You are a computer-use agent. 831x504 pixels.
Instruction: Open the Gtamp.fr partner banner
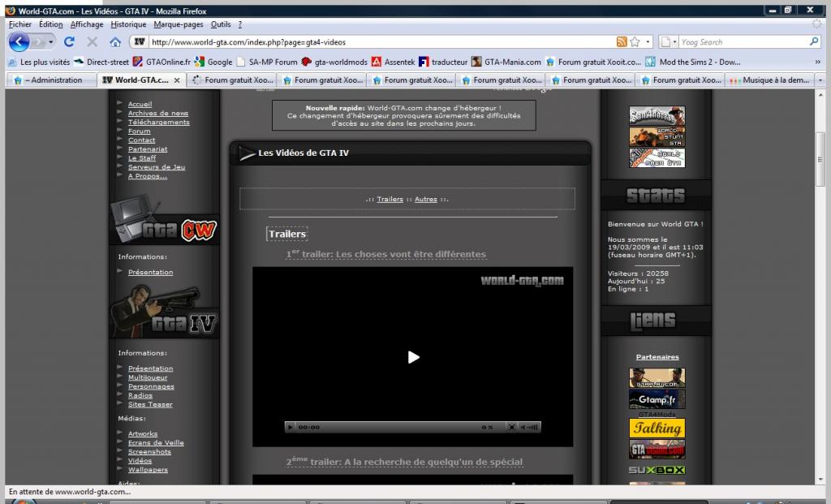[x=657, y=399]
